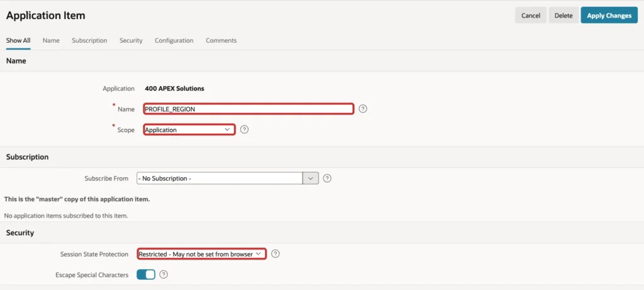Click 'No application items subscribed' text
The image size is (644, 290).
(66, 215)
